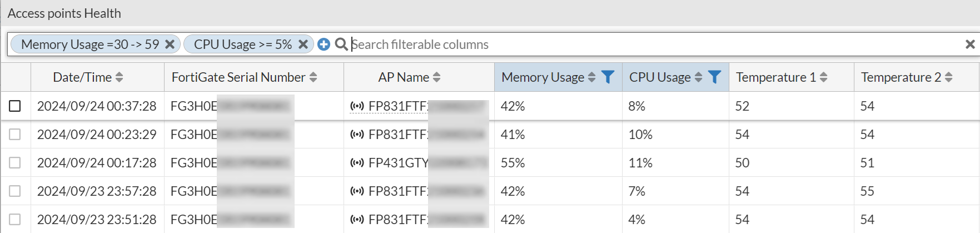Select the 2024/09/24 00:23:29 row checkbox
The image size is (980, 233).
(x=15, y=135)
